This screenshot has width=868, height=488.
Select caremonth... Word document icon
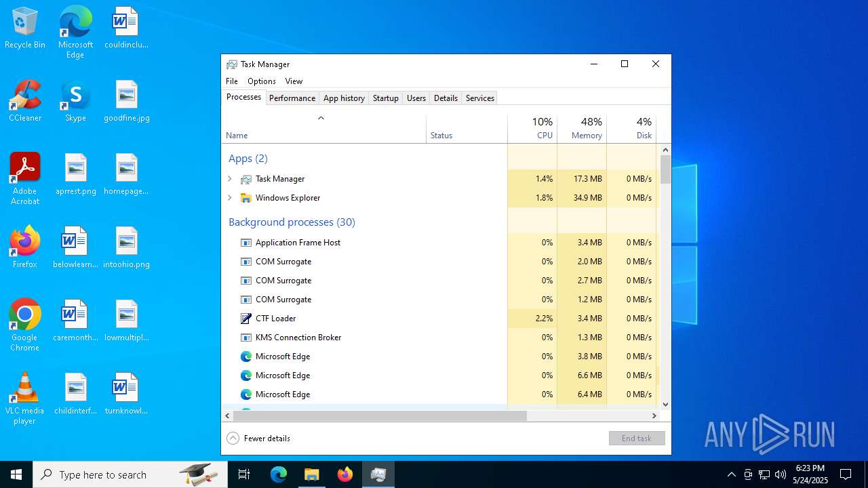pos(75,321)
